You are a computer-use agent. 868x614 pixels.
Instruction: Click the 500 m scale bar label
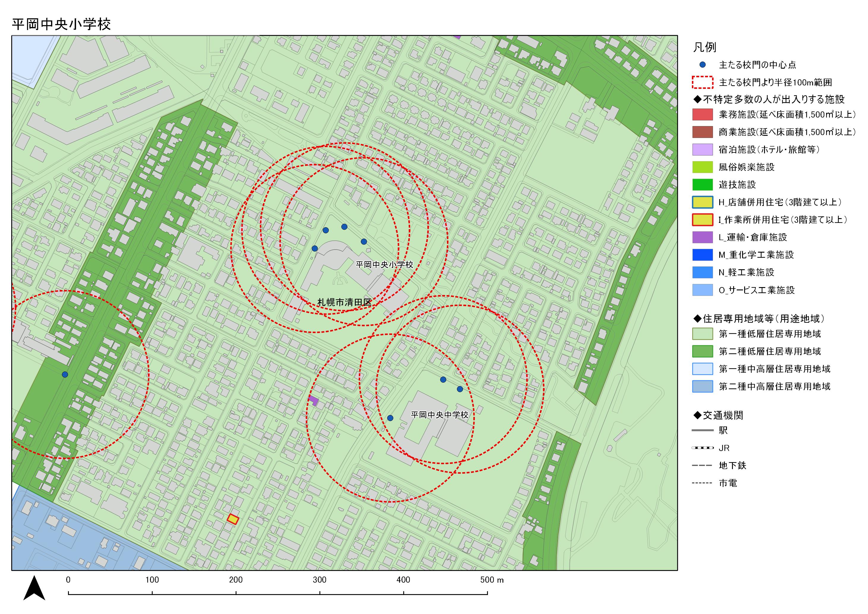pyautogui.click(x=492, y=580)
